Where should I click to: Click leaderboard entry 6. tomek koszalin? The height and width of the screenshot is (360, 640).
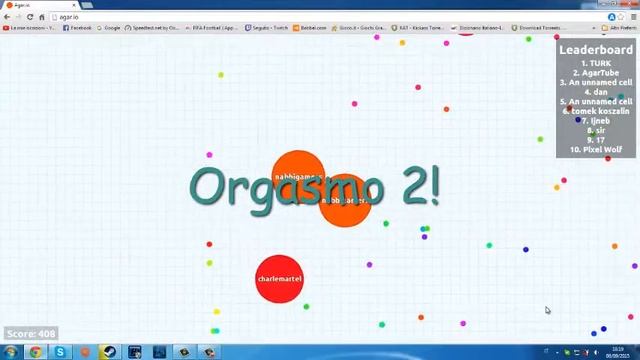596,111
